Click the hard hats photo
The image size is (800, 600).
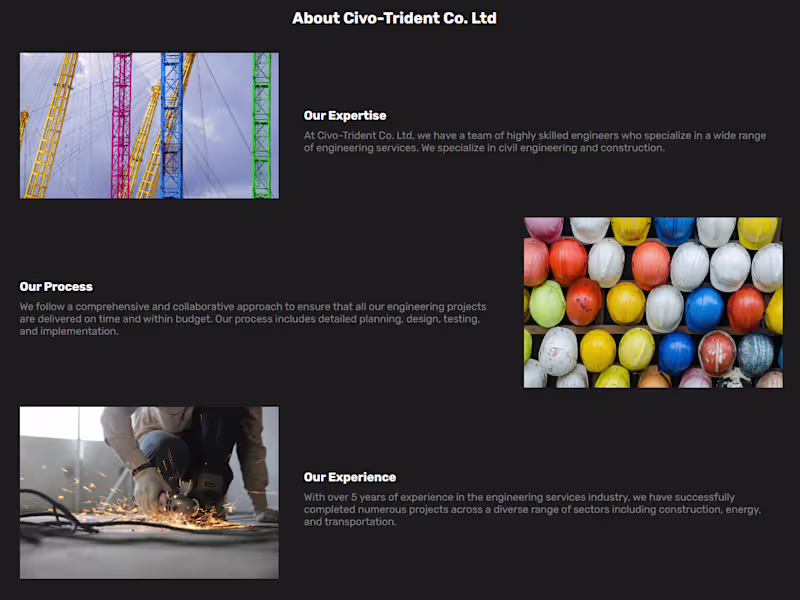click(653, 303)
